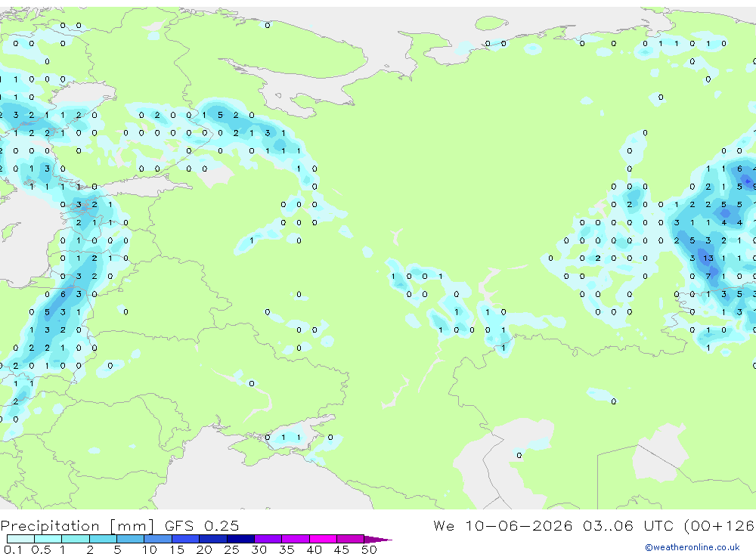The image size is (756, 554).
Task: Click the 'Precipitation [mm]' title text
Action: (77, 526)
